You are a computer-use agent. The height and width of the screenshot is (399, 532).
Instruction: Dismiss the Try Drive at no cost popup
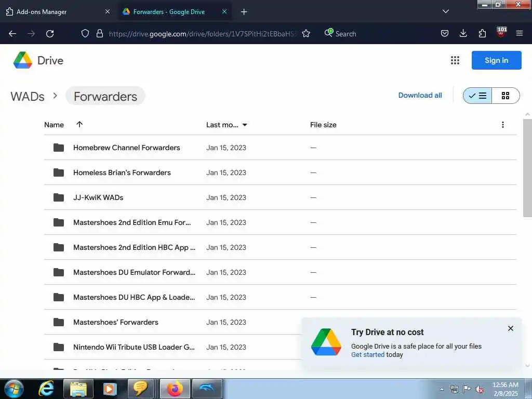(x=510, y=328)
